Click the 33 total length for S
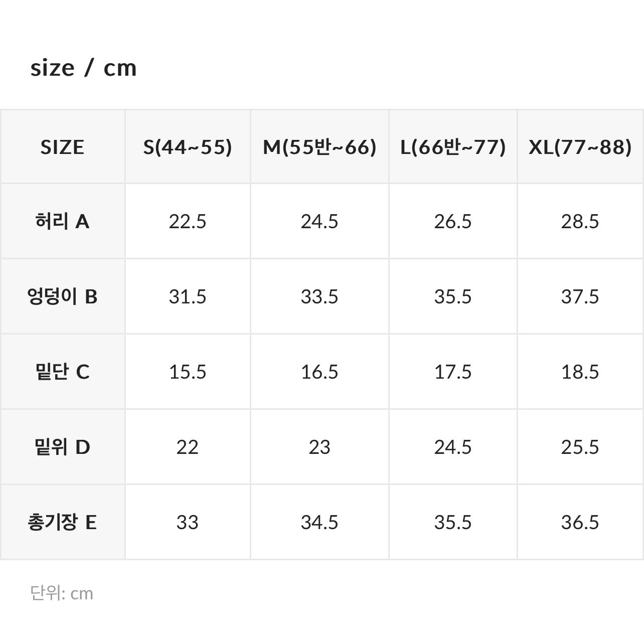 (x=188, y=522)
